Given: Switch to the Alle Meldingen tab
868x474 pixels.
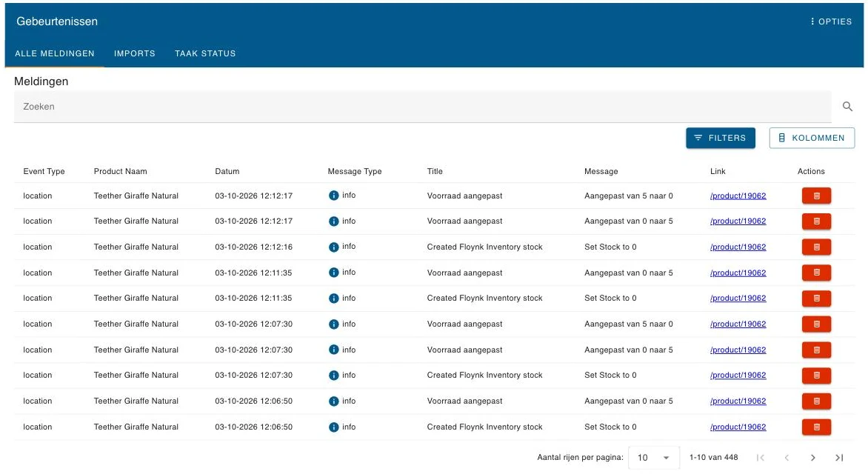Looking at the screenshot, I should click(x=55, y=54).
